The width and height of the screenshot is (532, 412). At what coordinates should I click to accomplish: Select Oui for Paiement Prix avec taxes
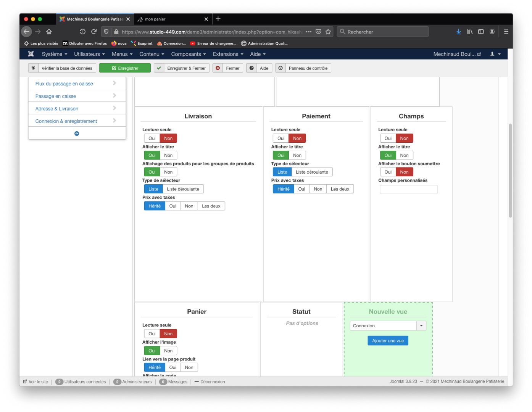[301, 189]
